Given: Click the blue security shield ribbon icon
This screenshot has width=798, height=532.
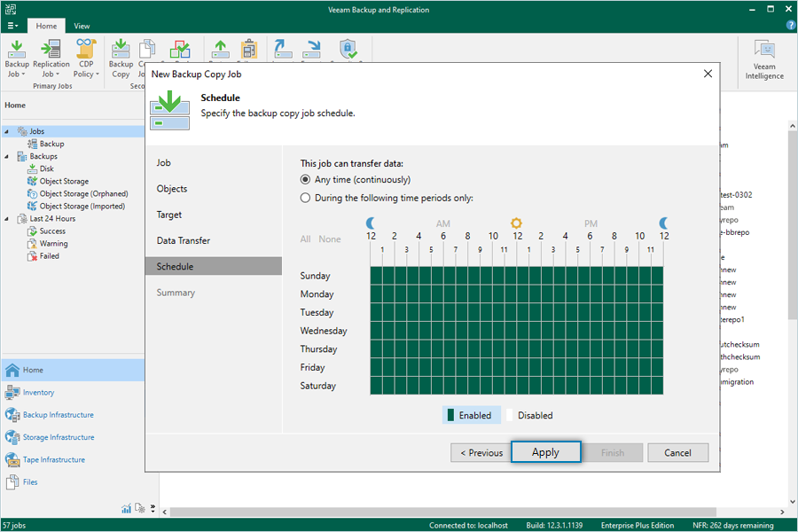Looking at the screenshot, I should pos(348,49).
